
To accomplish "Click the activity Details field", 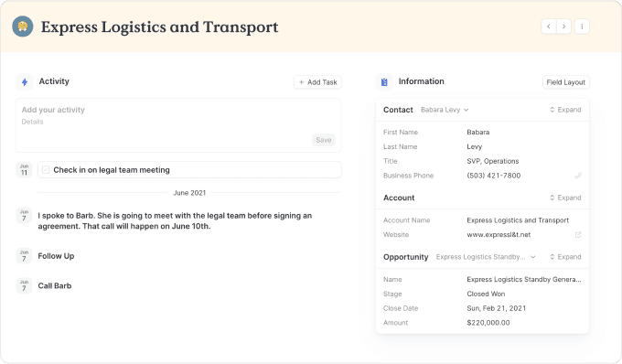I will pos(32,122).
